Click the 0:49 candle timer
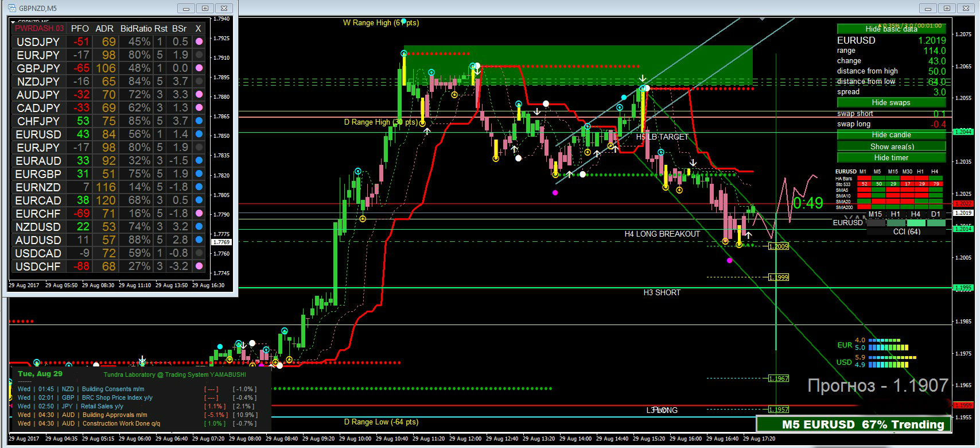980x448 pixels. [x=808, y=203]
